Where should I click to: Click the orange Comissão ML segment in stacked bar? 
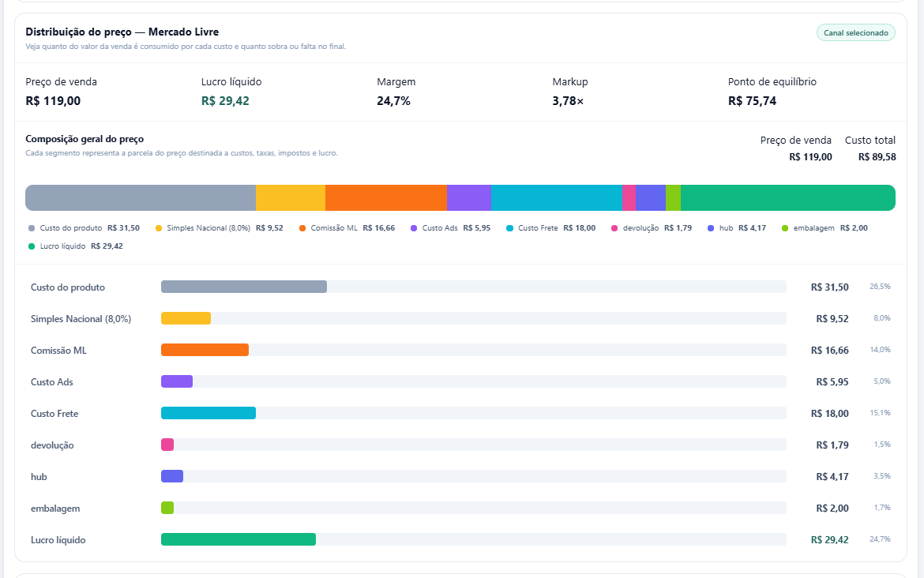386,198
